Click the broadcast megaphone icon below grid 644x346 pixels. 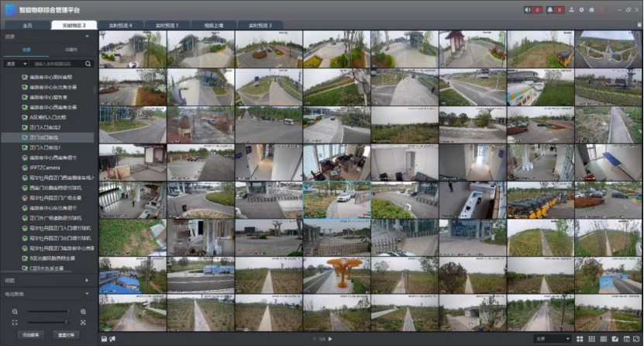tap(113, 339)
